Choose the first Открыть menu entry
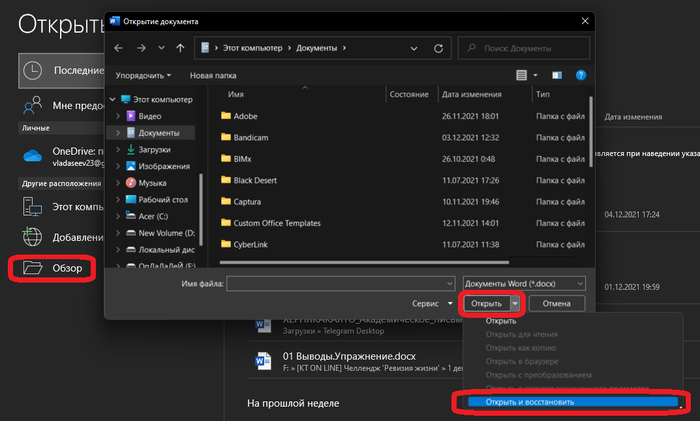Screen dimensions: 700x421 click(501, 321)
